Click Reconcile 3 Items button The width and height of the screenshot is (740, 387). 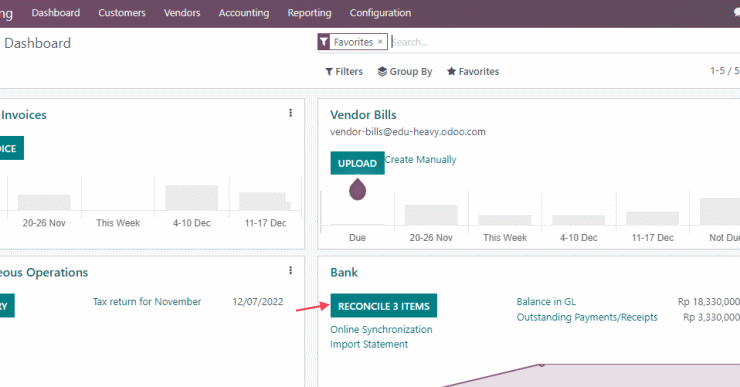tap(384, 306)
